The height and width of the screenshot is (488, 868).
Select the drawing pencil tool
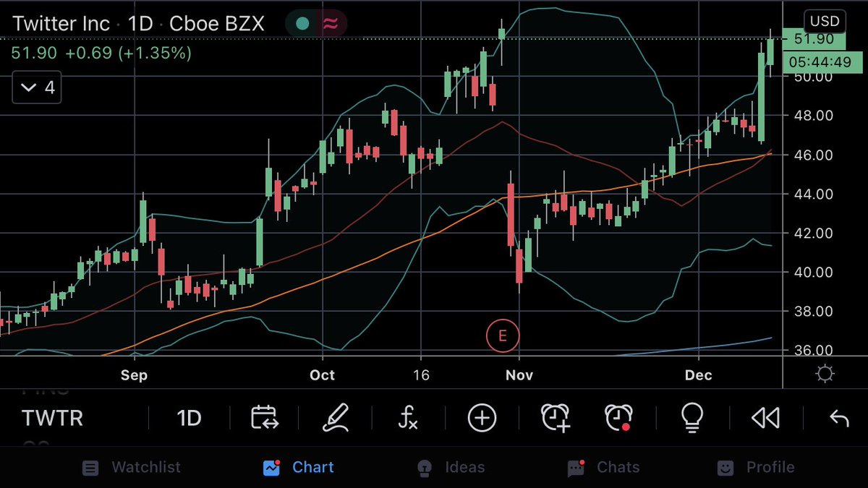[x=336, y=417]
